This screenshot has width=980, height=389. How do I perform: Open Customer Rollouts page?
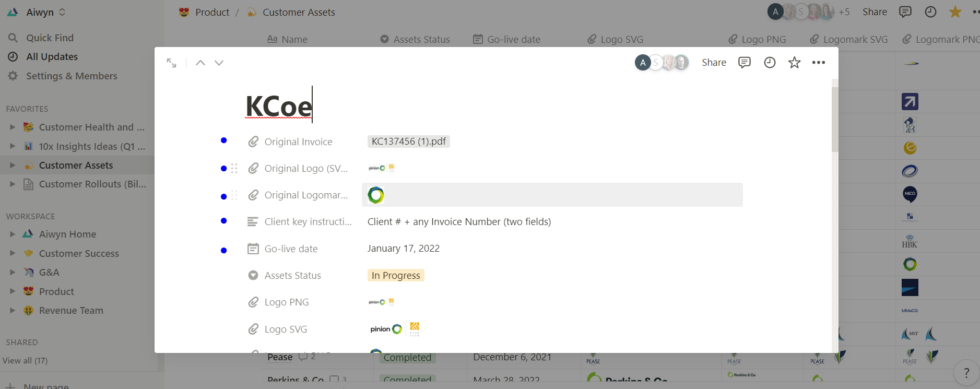pos(92,184)
